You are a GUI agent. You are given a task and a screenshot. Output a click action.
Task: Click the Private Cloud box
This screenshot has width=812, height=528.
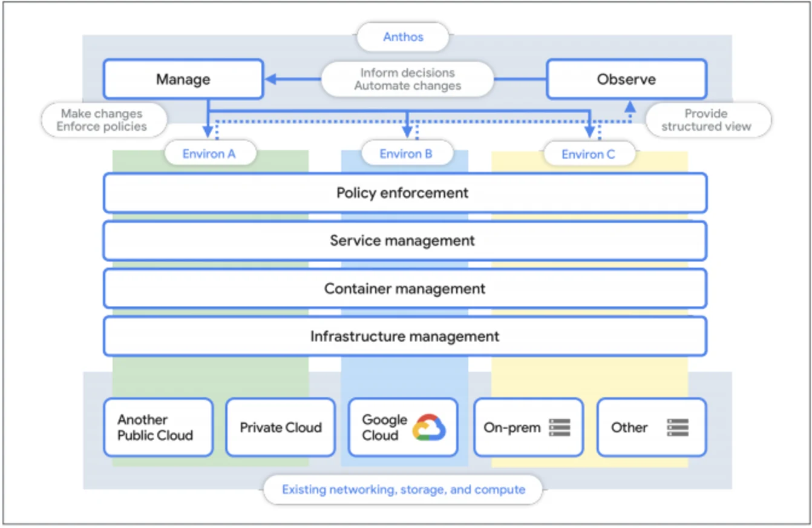click(281, 427)
